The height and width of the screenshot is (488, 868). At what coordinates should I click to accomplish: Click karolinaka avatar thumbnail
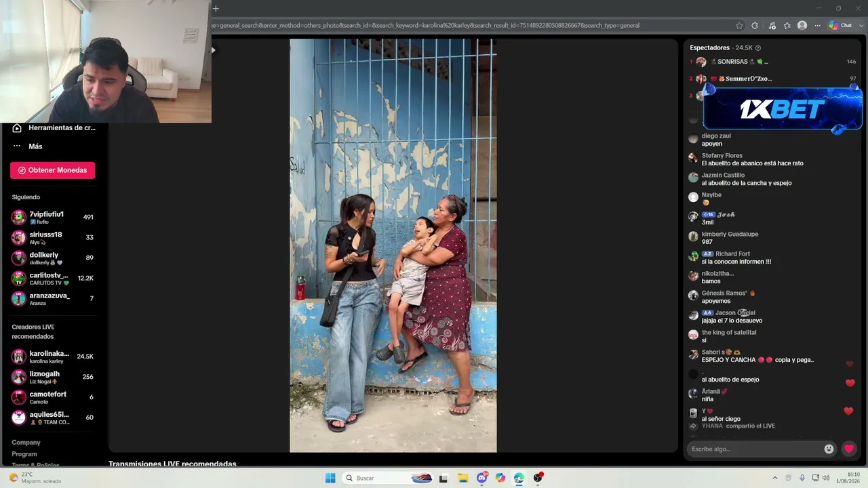[19, 357]
